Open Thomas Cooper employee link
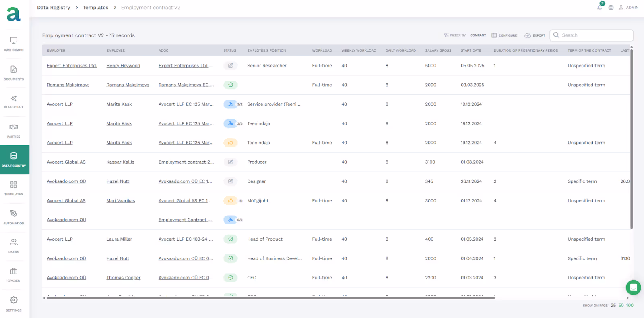 tap(124, 278)
